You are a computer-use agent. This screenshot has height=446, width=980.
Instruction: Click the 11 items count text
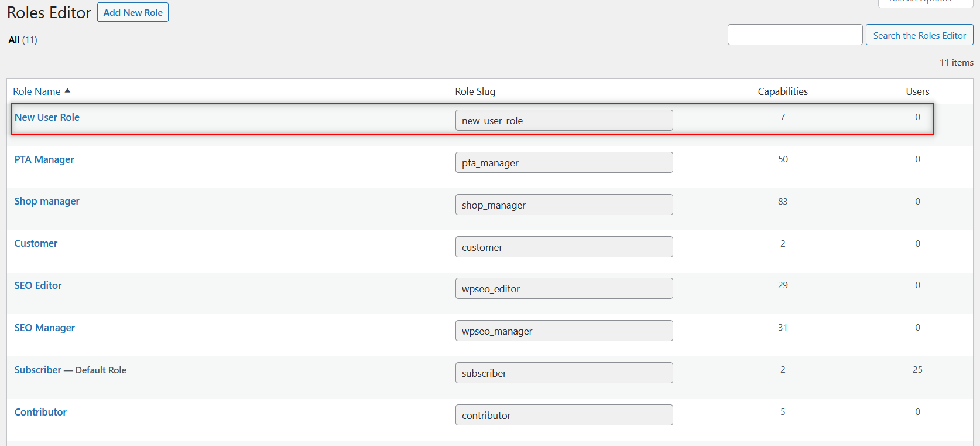point(957,62)
